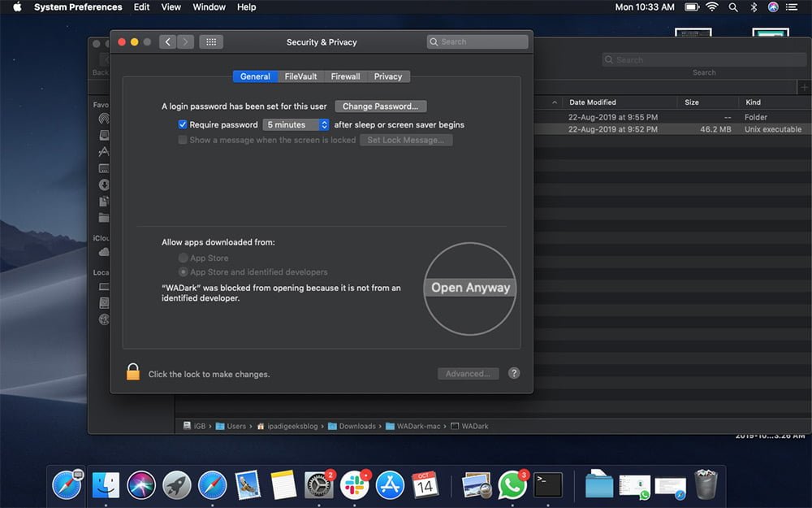The image size is (812, 508).
Task: Open the Mail stamp icon in dock
Action: click(x=248, y=486)
